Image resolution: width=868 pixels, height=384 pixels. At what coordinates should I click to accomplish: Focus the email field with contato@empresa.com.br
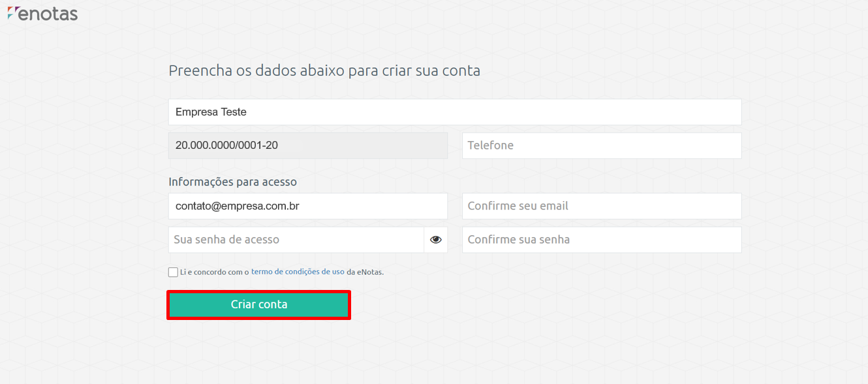pyautogui.click(x=308, y=206)
